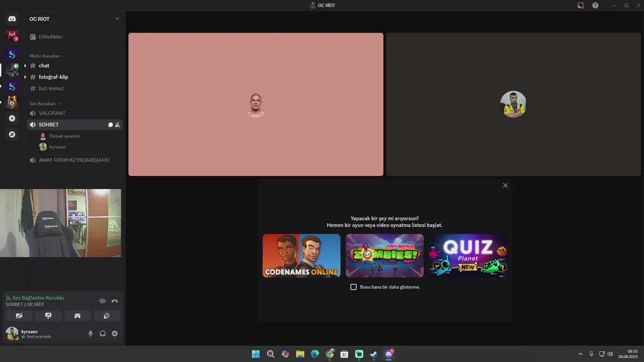Mute the microphone in user panel

click(x=91, y=333)
